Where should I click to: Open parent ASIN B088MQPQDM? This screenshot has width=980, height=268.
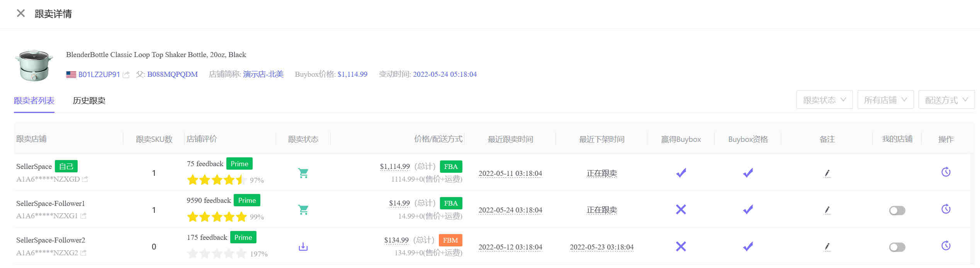pyautogui.click(x=172, y=74)
